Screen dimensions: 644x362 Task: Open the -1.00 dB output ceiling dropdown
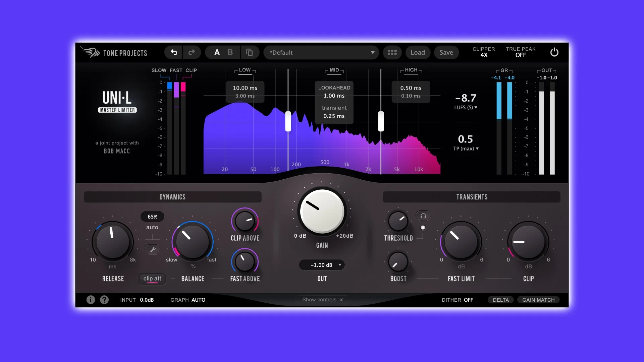click(x=322, y=265)
